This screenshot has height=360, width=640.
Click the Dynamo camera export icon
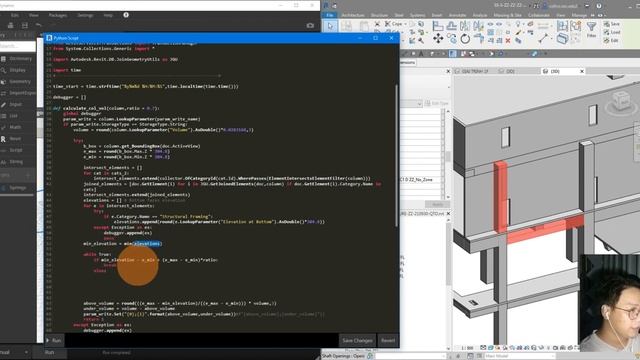pyautogui.click(x=310, y=25)
